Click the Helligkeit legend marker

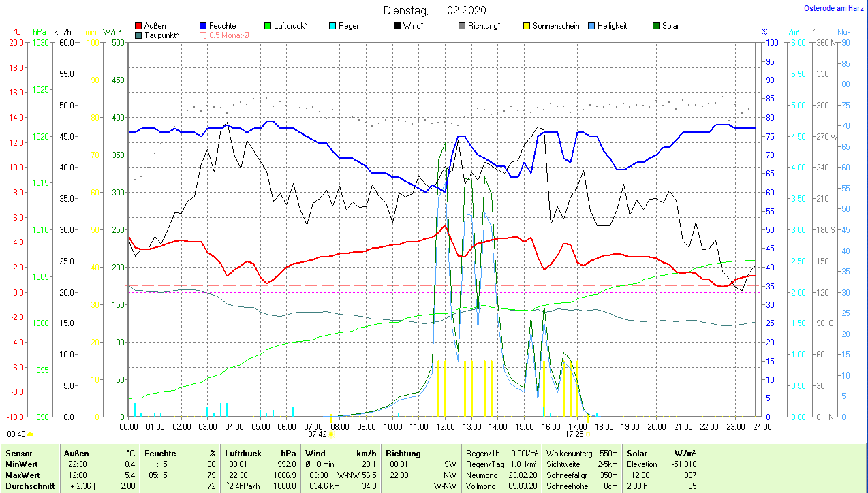[591, 26]
